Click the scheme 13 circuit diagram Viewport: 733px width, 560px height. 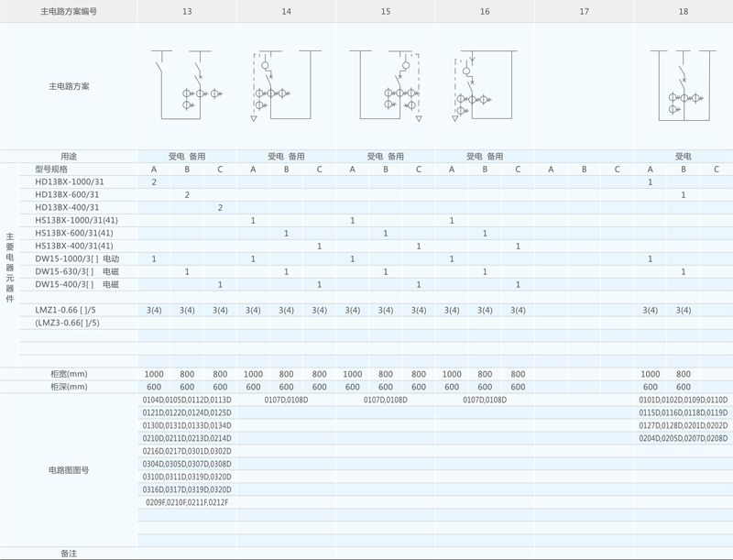(187, 85)
